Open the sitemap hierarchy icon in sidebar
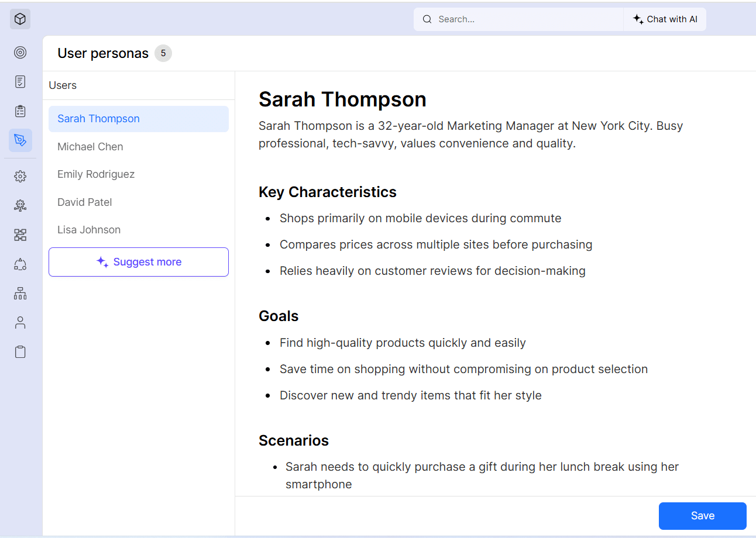This screenshot has width=756, height=538. click(x=20, y=293)
